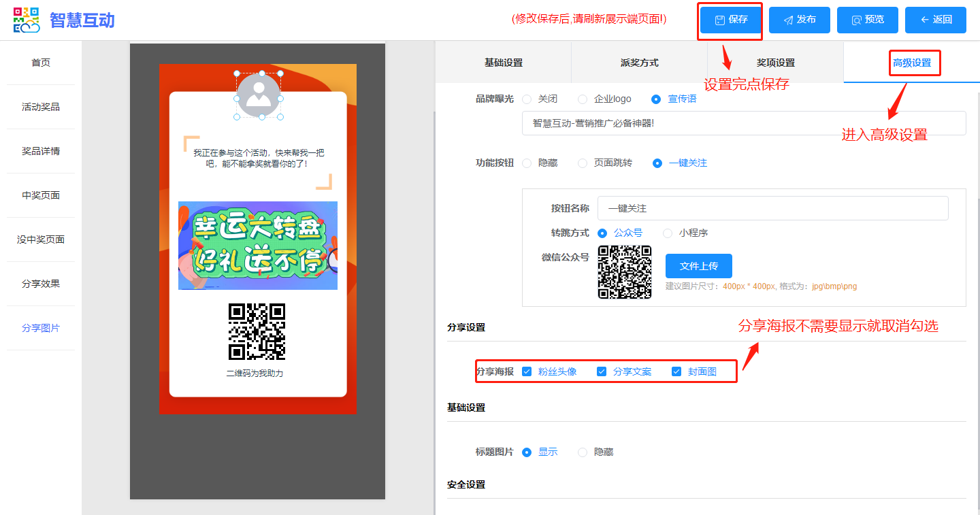The height and width of the screenshot is (515, 980).
Task: Switch to the 奖项设置 tab
Action: [x=775, y=63]
